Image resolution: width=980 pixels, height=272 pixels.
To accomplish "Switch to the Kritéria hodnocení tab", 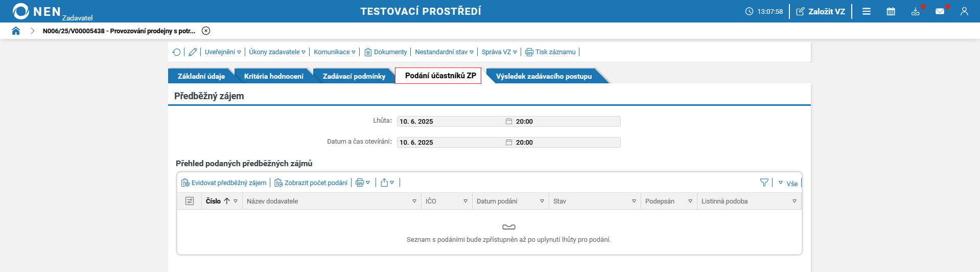I will (274, 76).
